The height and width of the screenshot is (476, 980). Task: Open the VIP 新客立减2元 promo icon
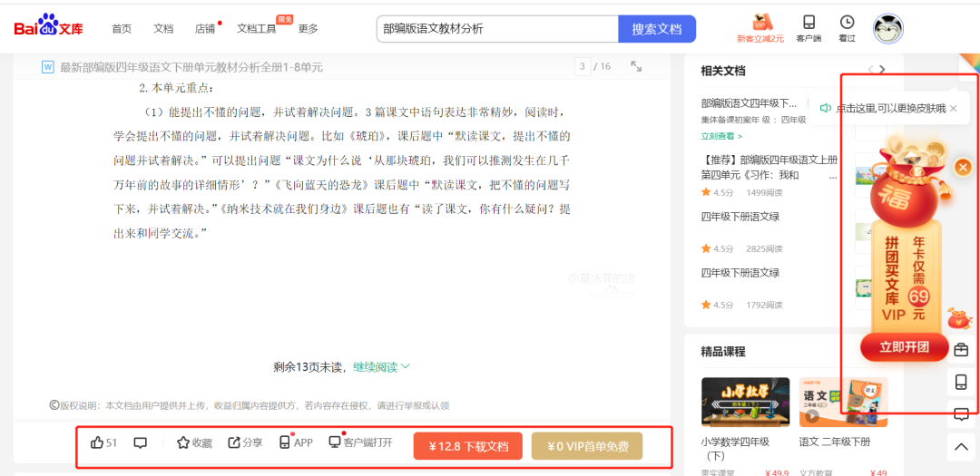[760, 29]
